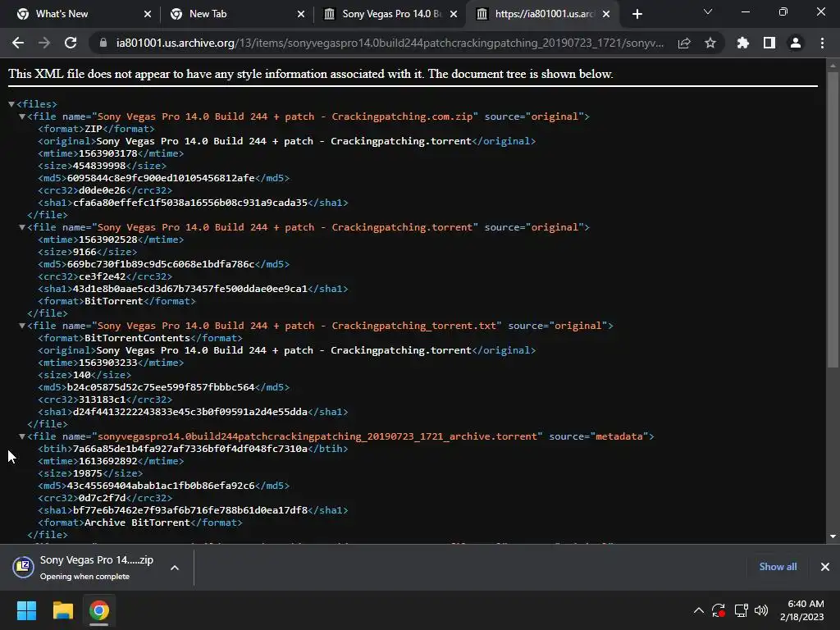Click the scrollbar down arrow
Screen dimensions: 840x630
pyautogui.click(x=833, y=536)
